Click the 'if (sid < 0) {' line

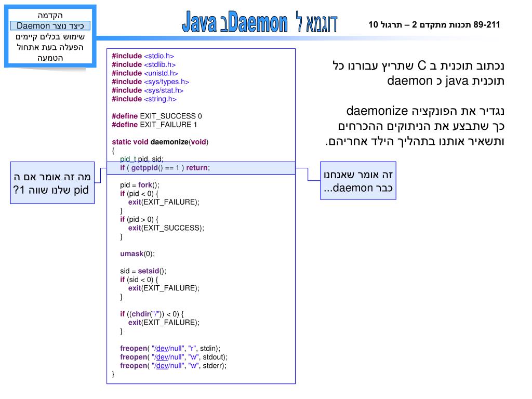[x=139, y=280]
